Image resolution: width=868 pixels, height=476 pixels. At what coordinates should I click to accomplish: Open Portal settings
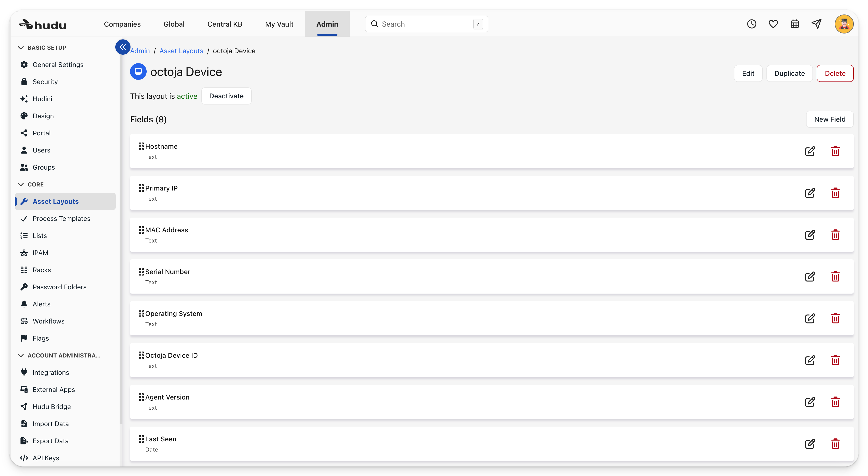pyautogui.click(x=65, y=133)
